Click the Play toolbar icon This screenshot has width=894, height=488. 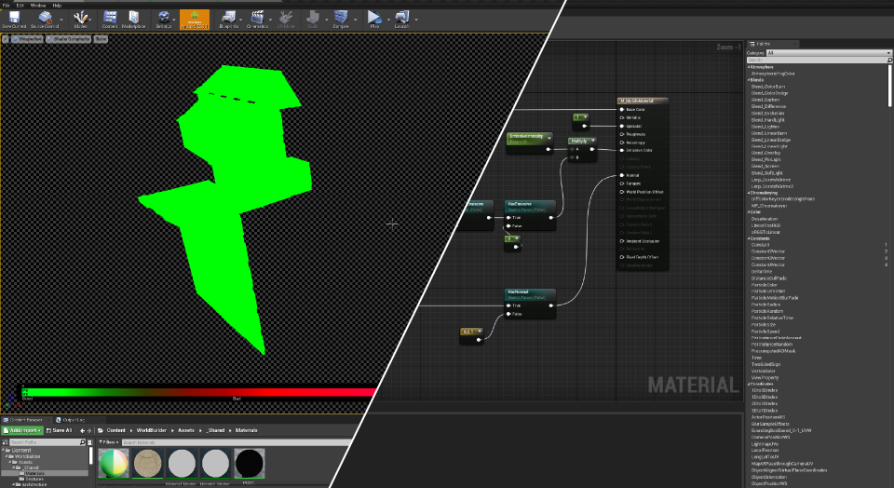374,19
